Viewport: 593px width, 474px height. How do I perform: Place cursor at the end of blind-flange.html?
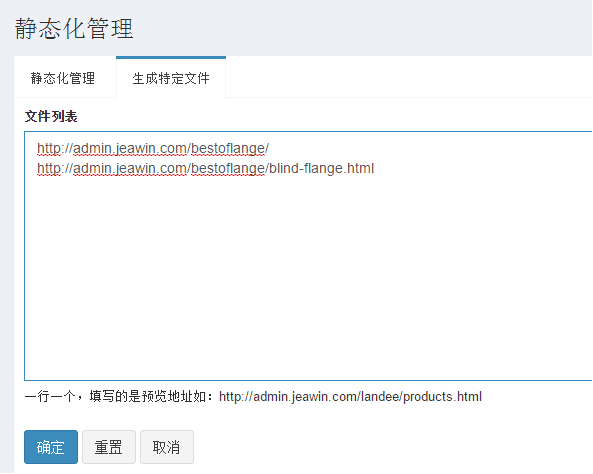coord(374,168)
